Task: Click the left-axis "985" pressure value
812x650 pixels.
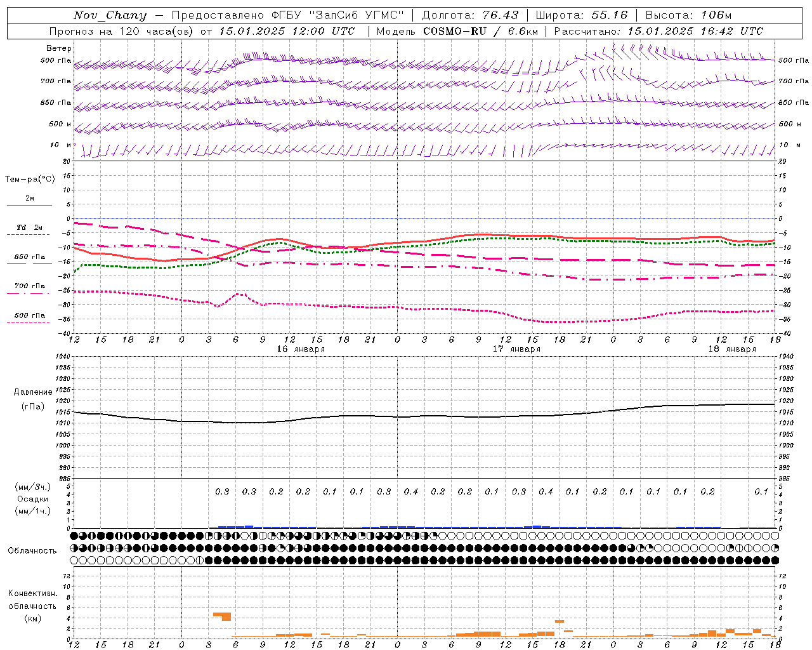Action: 65,479
